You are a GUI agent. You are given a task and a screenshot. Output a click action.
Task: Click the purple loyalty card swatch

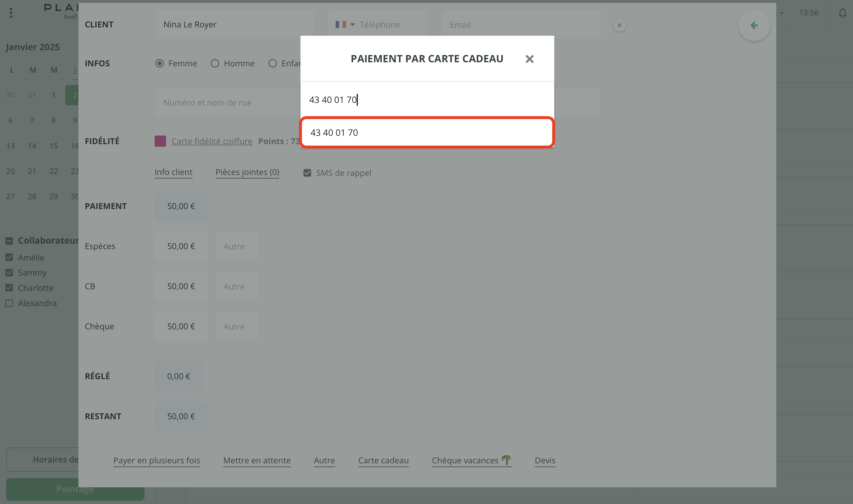160,141
